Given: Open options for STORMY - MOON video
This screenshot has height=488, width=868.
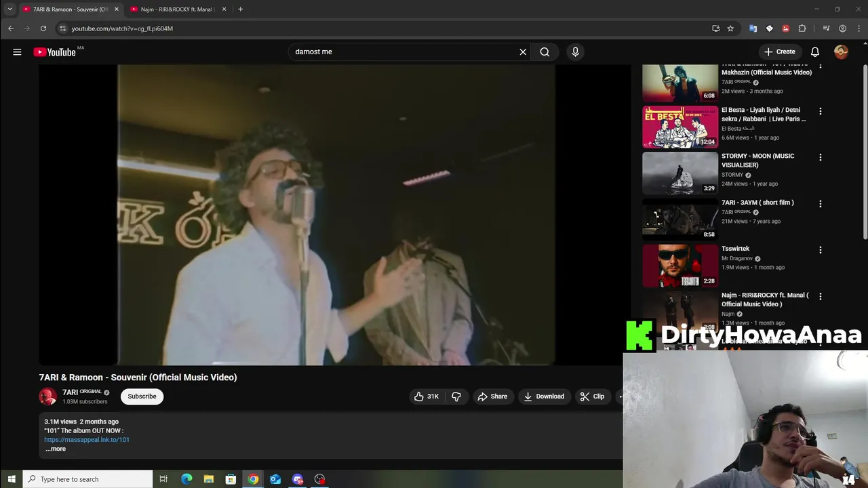Looking at the screenshot, I should (820, 157).
